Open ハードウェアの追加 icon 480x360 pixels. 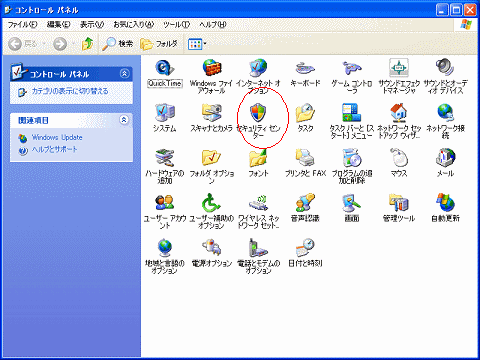pos(165,158)
